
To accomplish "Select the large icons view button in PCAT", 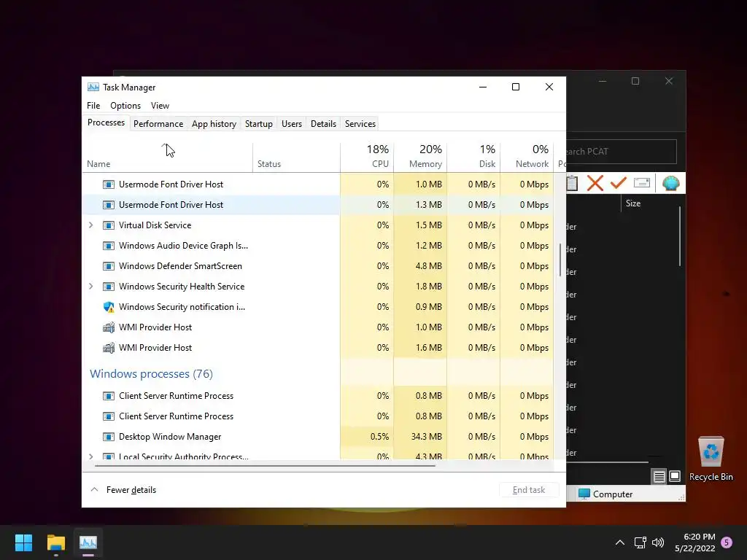I will click(675, 475).
